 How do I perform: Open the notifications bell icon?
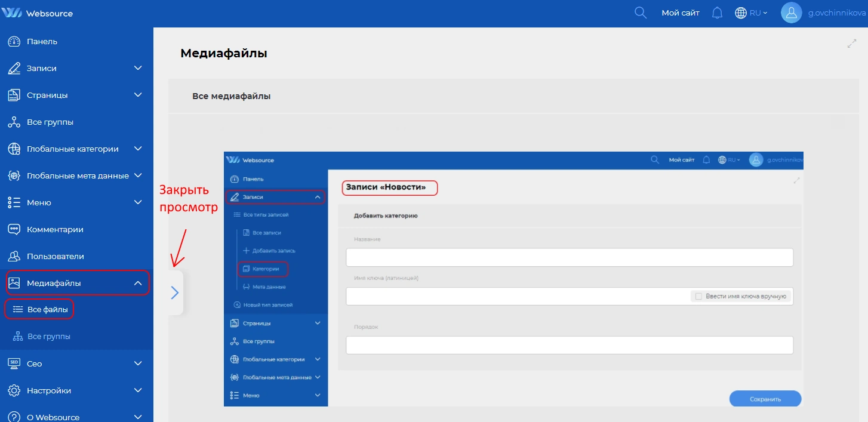[718, 13]
